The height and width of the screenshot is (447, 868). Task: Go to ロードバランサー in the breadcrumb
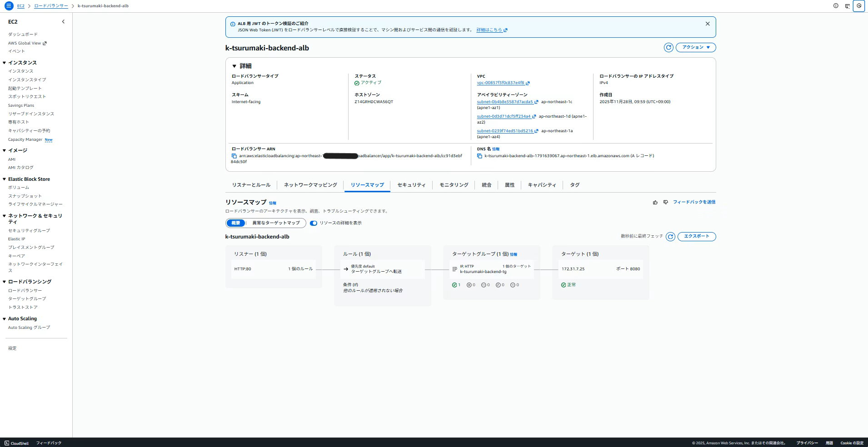[x=51, y=6]
